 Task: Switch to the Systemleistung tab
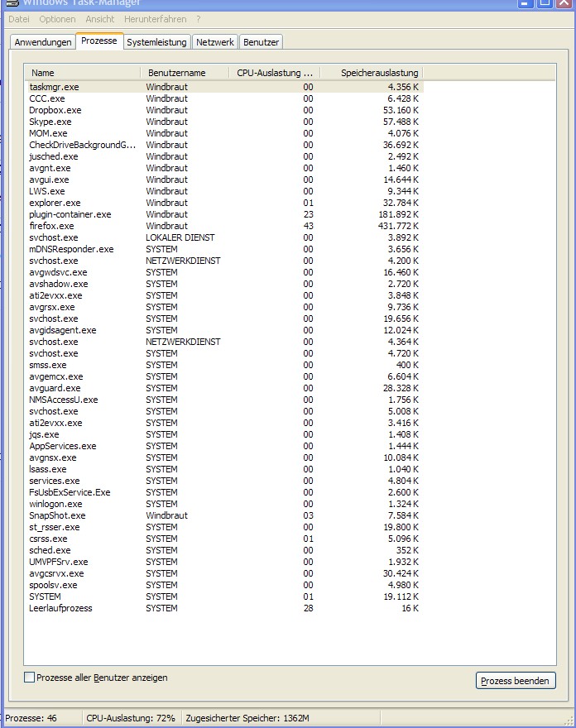point(156,42)
